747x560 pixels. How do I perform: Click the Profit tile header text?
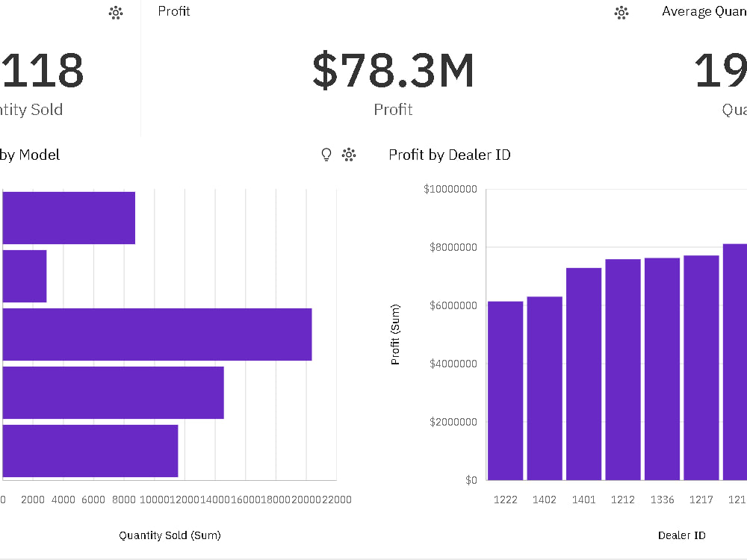tap(174, 10)
